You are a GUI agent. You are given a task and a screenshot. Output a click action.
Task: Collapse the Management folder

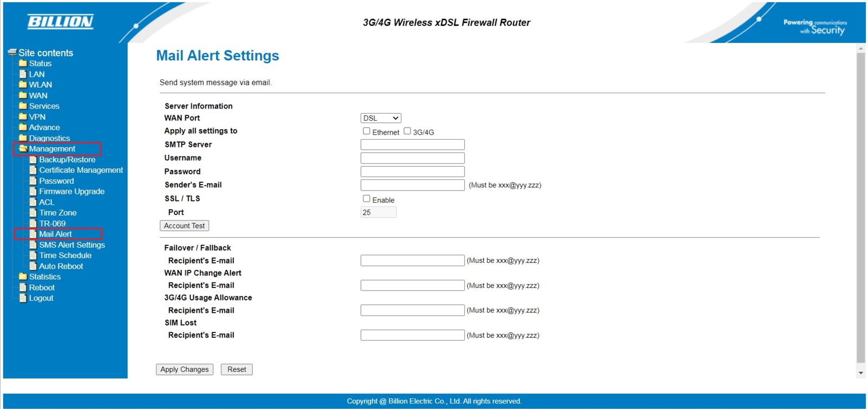tap(52, 149)
